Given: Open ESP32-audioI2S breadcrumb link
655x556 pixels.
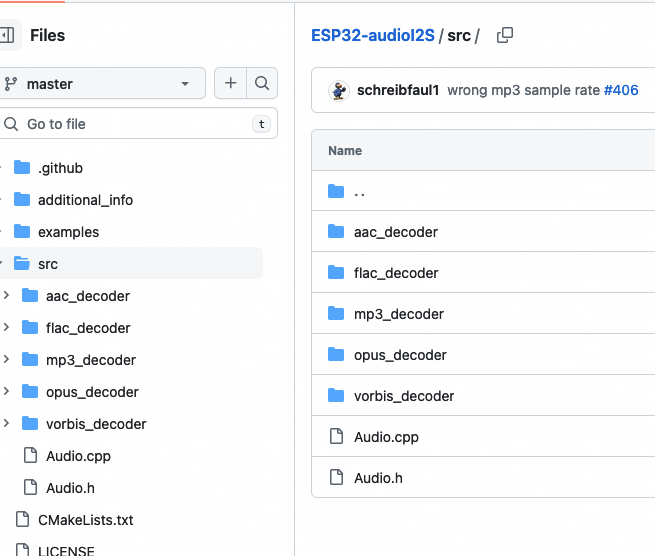Looking at the screenshot, I should click(x=372, y=35).
